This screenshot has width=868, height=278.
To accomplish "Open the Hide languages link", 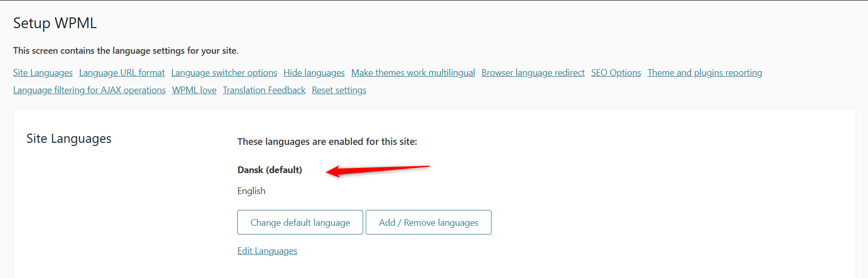I will [314, 73].
